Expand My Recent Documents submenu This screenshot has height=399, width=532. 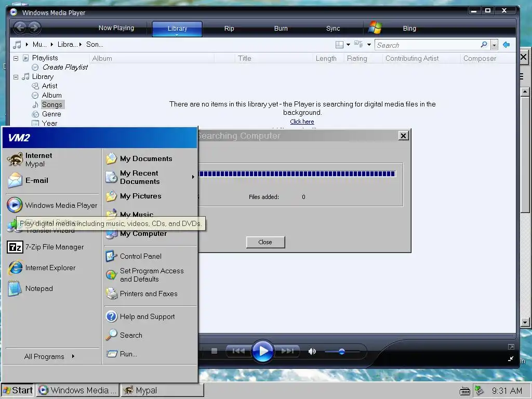[193, 177]
